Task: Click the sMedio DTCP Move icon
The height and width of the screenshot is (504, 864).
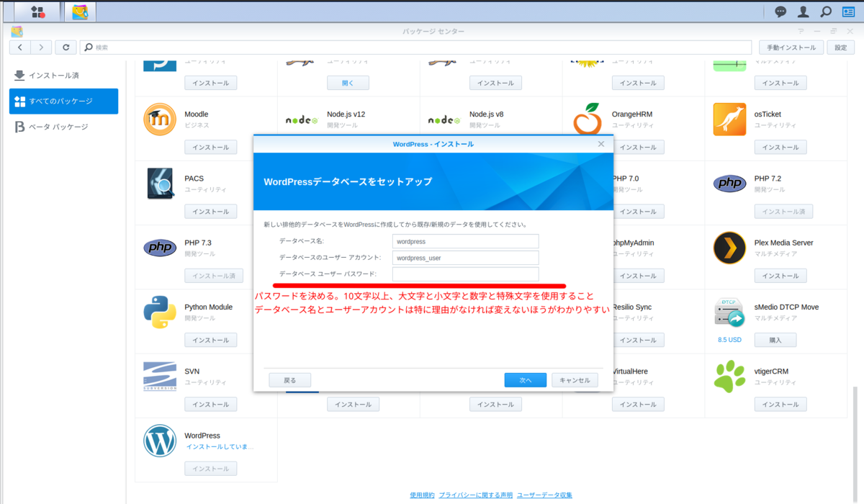Action: (x=729, y=312)
